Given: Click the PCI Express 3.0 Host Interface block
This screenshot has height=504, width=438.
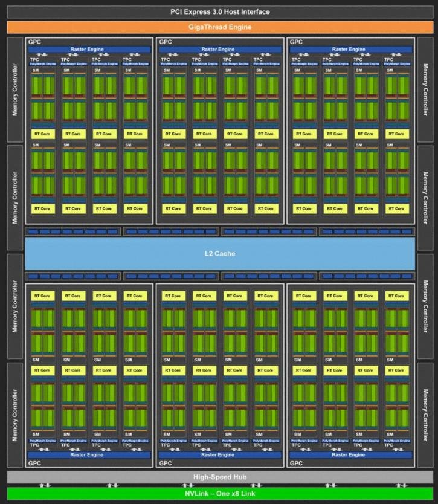Looking at the screenshot, I should coord(220,12).
